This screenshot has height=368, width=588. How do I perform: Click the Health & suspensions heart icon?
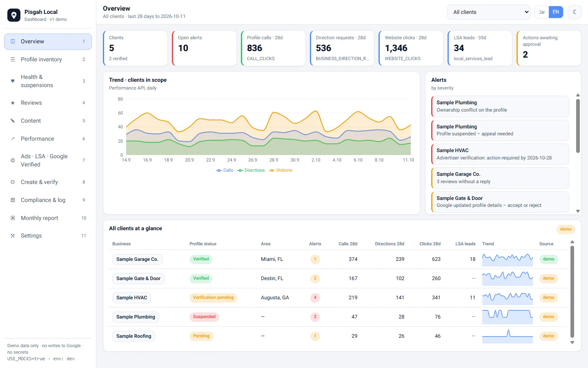pyautogui.click(x=13, y=81)
